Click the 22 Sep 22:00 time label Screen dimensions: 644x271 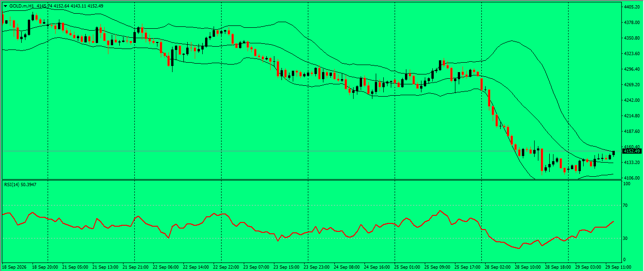point(226,267)
